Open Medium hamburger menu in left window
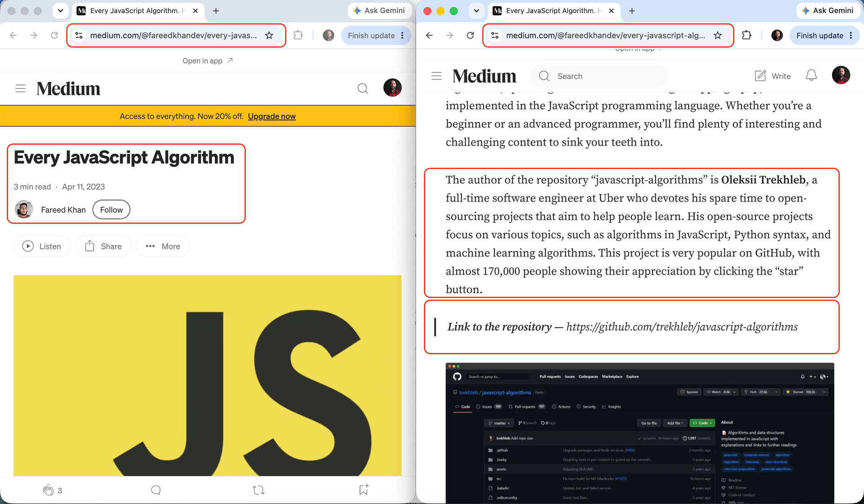 pyautogui.click(x=21, y=89)
